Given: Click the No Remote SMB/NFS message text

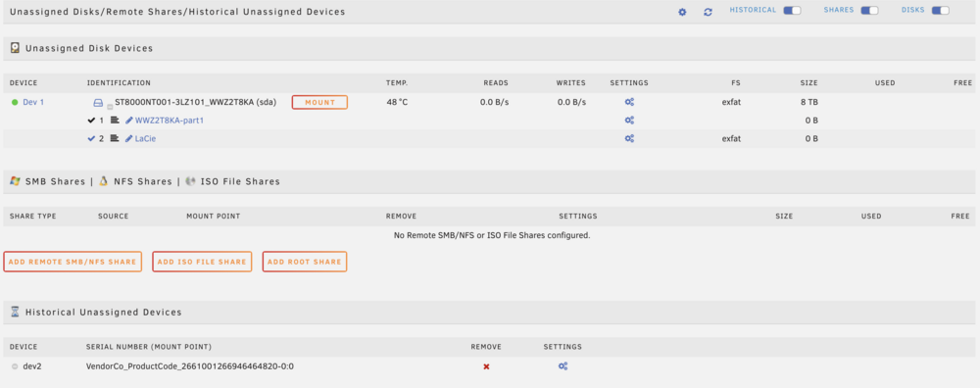Looking at the screenshot, I should coord(492,235).
